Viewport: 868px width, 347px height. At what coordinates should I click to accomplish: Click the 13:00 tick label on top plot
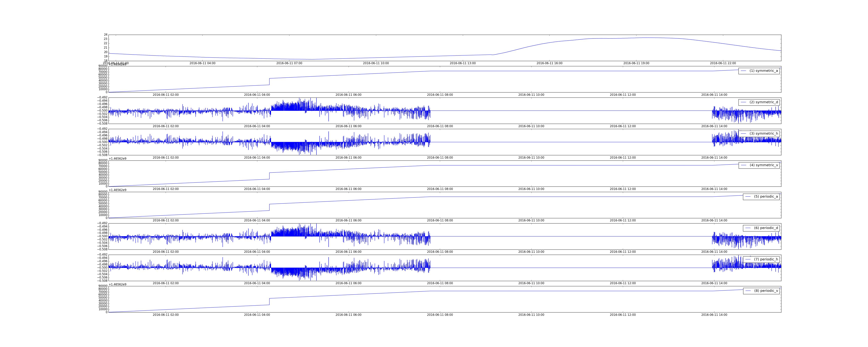(463, 63)
